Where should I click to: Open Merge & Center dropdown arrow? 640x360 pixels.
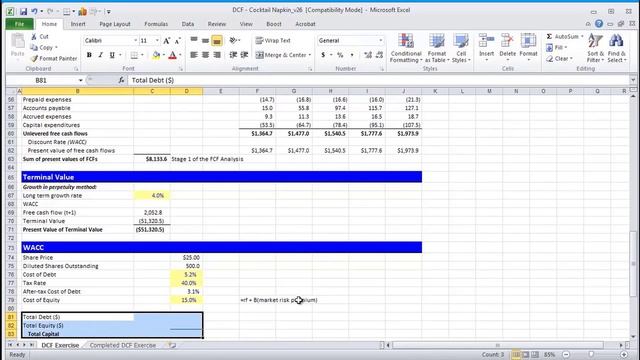tap(310, 55)
